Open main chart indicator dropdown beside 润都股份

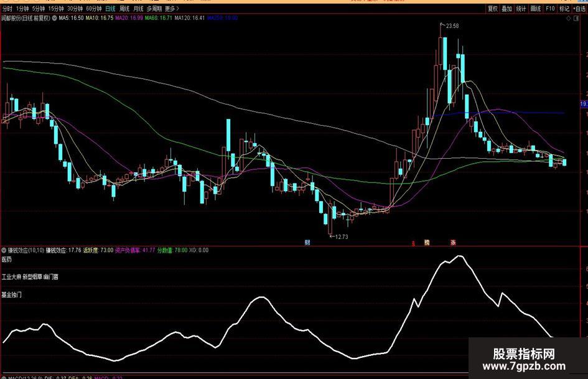click(54, 17)
